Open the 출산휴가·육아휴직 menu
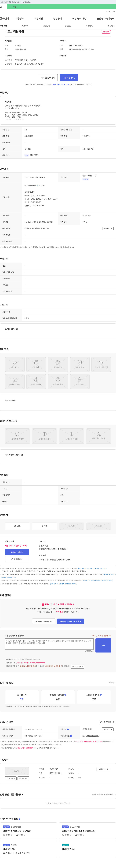 pos(105,19)
